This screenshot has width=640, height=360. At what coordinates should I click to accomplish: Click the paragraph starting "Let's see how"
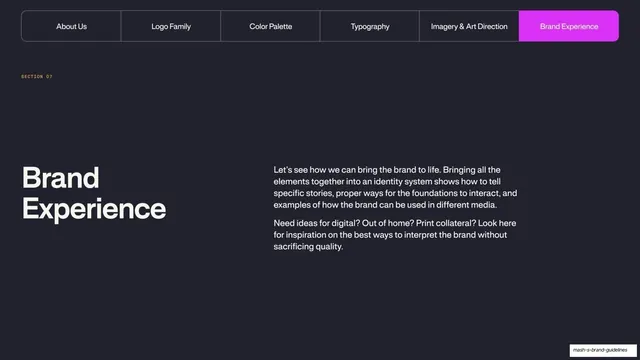click(395, 187)
